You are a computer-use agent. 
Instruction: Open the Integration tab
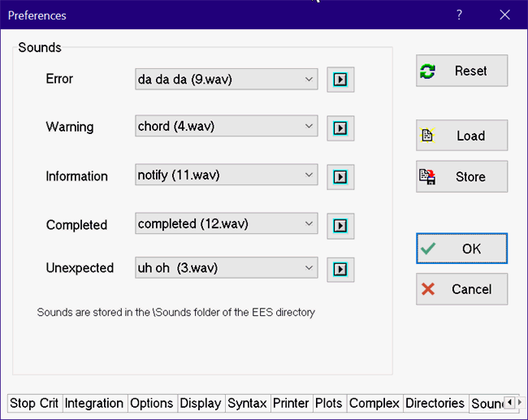pos(93,404)
